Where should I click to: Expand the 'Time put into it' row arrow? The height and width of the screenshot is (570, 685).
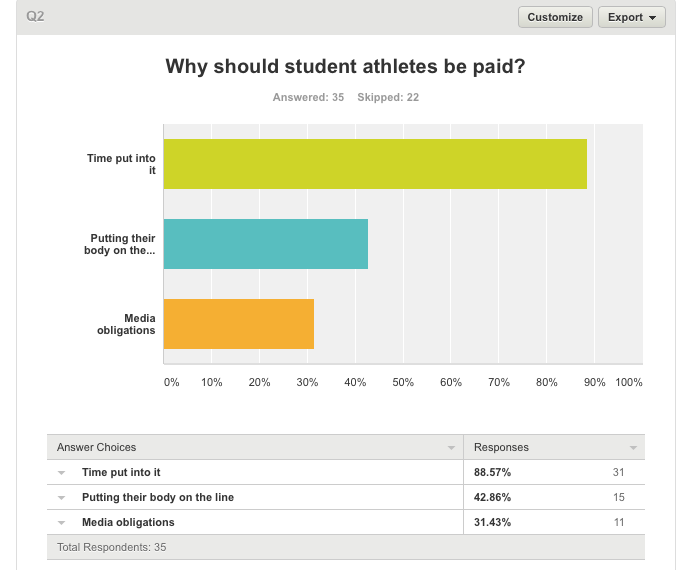(62, 473)
